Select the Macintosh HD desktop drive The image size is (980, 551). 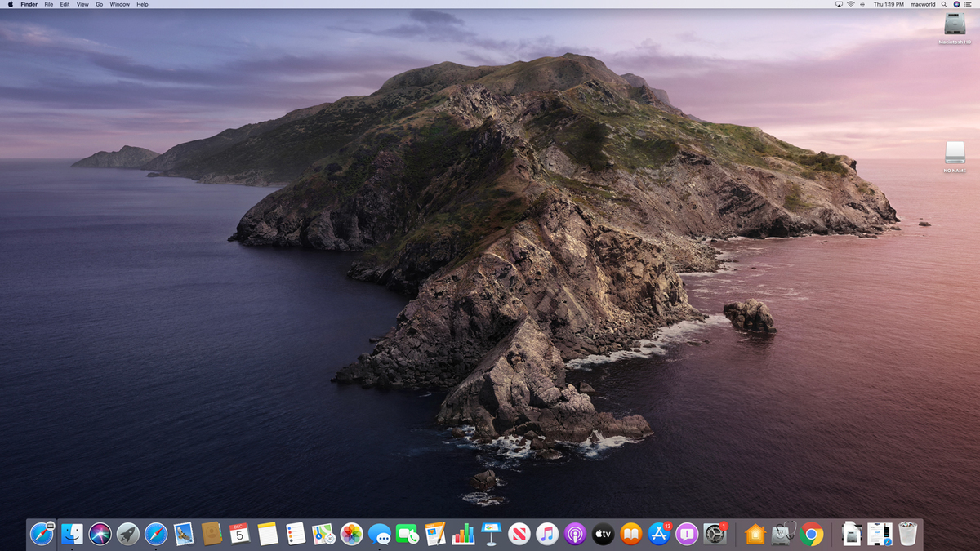coord(955,24)
